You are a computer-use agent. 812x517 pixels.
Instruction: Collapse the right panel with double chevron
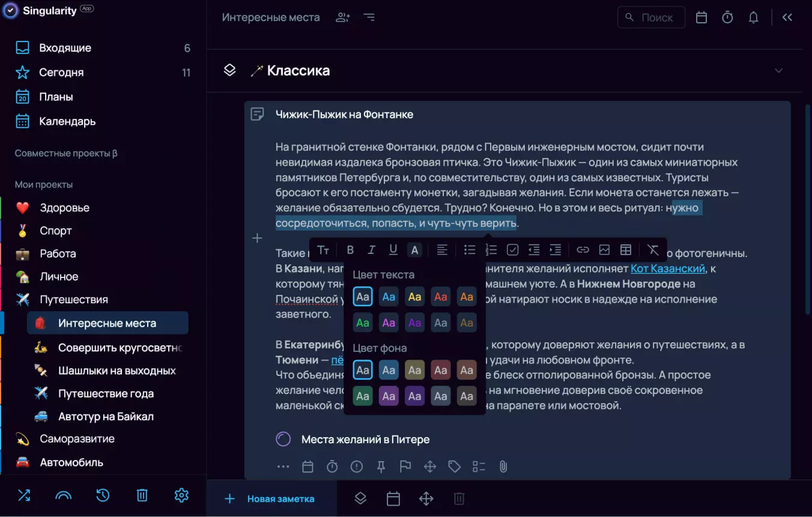[x=787, y=17]
